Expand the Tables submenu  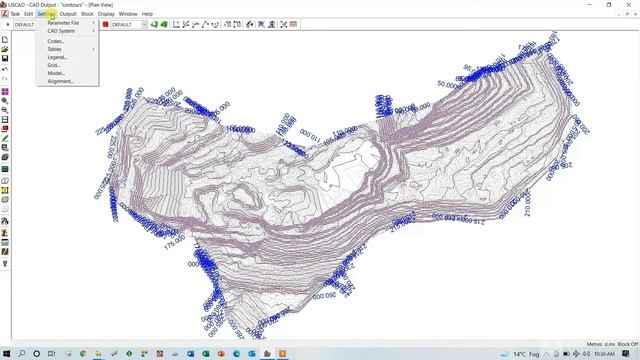point(67,49)
